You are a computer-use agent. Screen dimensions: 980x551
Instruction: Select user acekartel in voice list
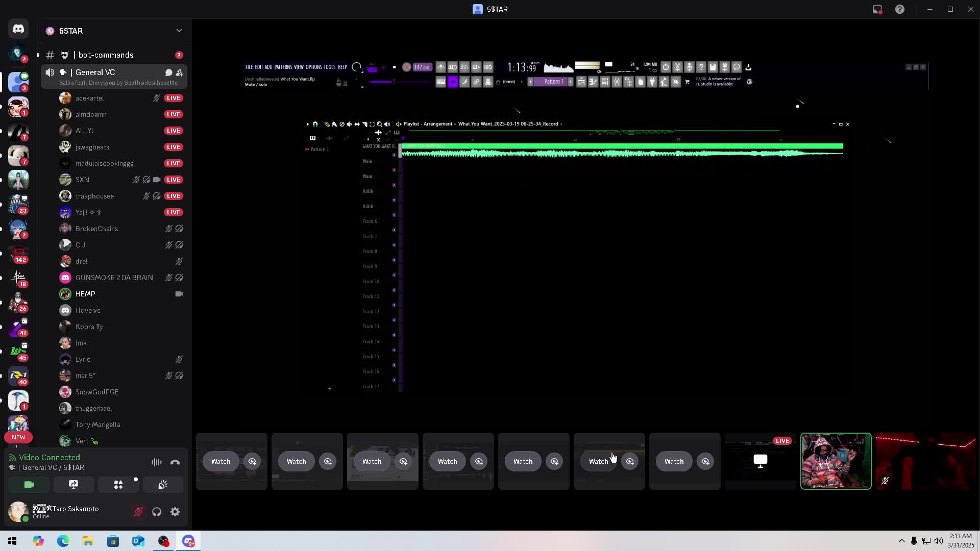[x=121, y=98]
